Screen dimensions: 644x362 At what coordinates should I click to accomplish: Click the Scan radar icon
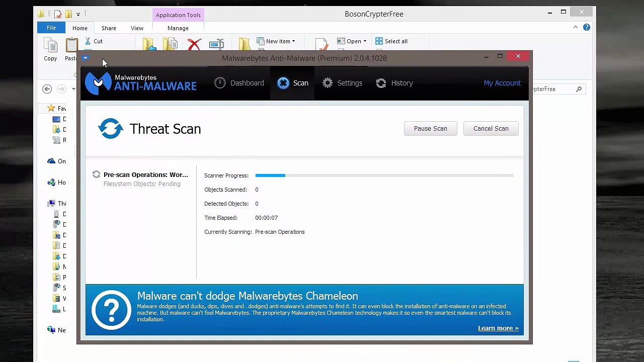pos(283,83)
